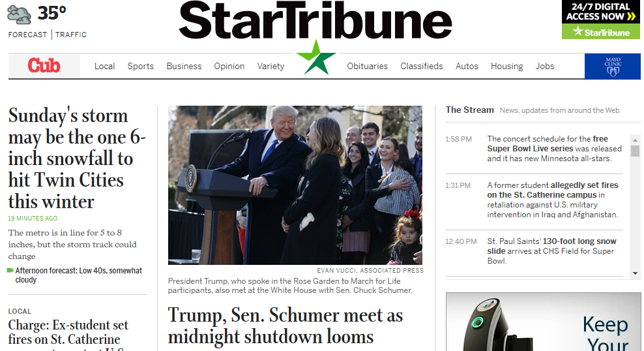644x351 pixels.
Task: Open the TRAFFIC link
Action: point(71,35)
